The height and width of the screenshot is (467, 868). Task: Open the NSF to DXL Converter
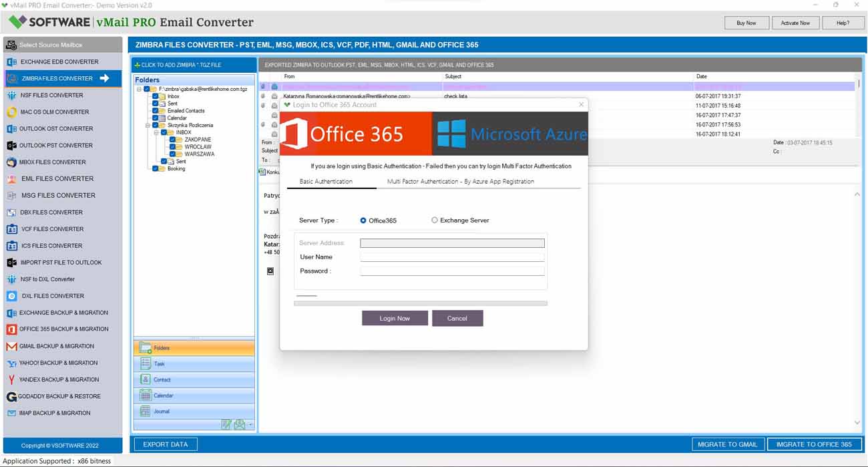point(62,279)
